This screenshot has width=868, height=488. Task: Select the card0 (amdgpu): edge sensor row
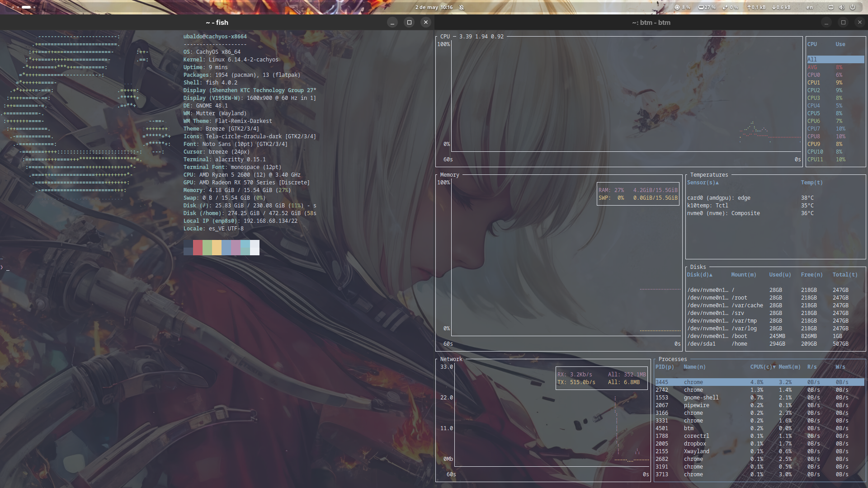pyautogui.click(x=775, y=198)
